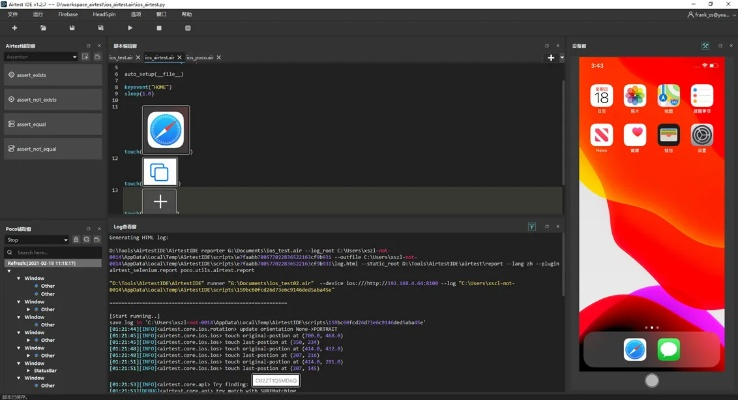
Task: Open the HeadSpin menu
Action: point(103,15)
